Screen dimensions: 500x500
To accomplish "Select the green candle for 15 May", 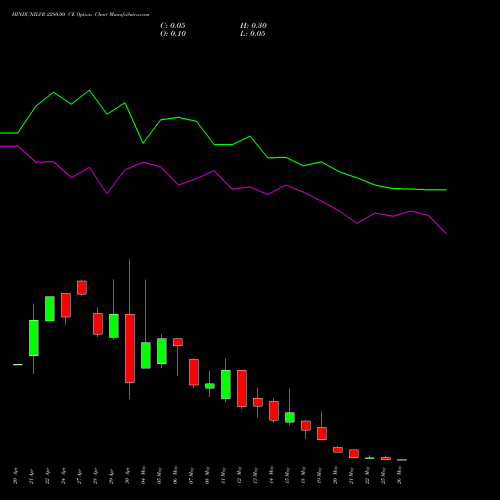I will [x=290, y=417].
